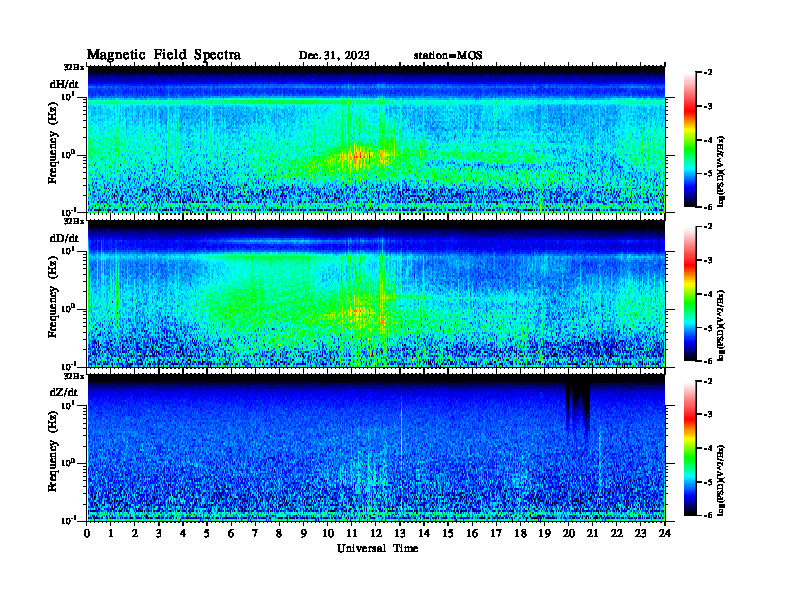The height and width of the screenshot is (612, 792).
Task: Click hour 6 on the Universal Time axis
Action: point(231,534)
